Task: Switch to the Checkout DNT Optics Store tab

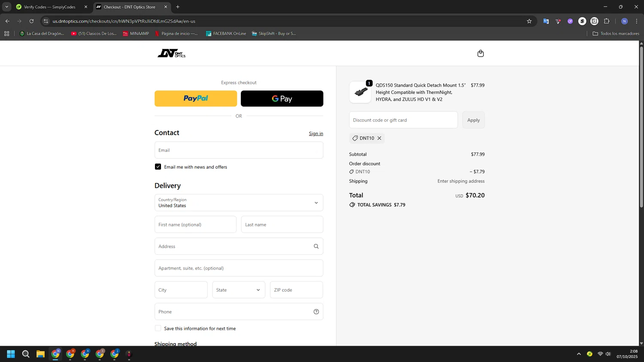Action: (x=129, y=7)
